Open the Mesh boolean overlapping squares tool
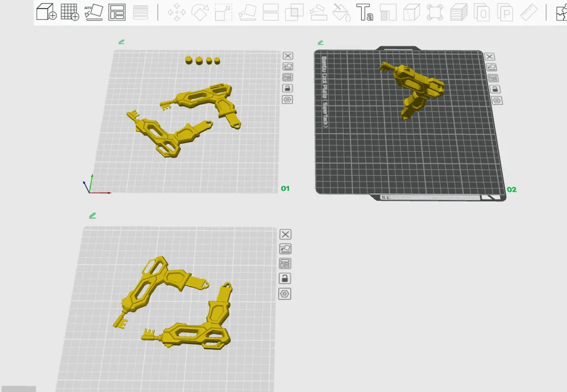Image resolution: width=567 pixels, height=392 pixels. pyautogui.click(x=294, y=12)
